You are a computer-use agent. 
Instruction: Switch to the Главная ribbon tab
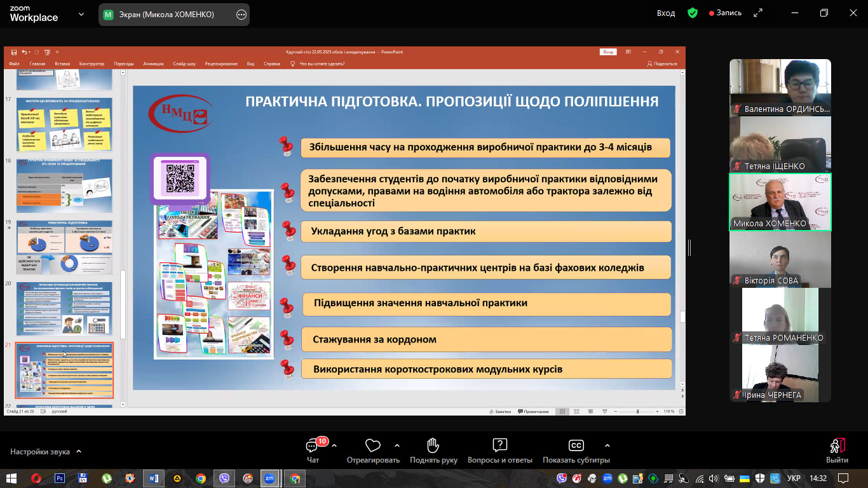37,64
